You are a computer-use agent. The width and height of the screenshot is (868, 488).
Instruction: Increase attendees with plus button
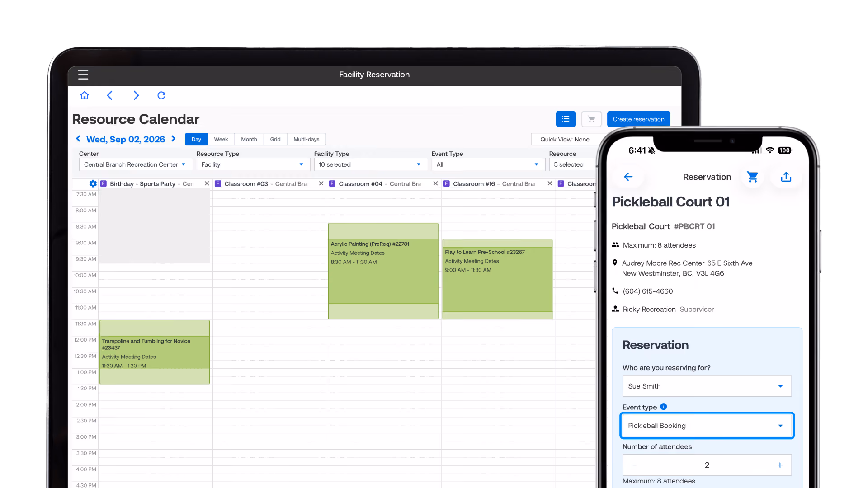coord(780,465)
